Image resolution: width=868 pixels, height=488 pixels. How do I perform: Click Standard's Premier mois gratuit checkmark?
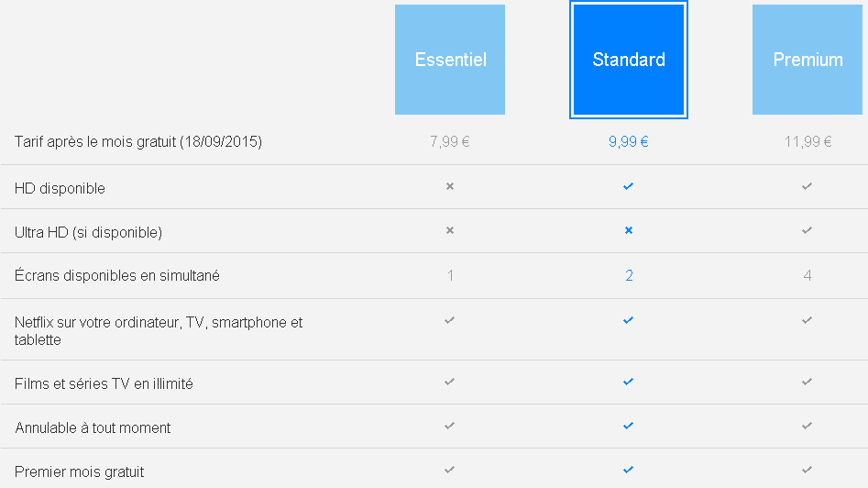coord(629,470)
